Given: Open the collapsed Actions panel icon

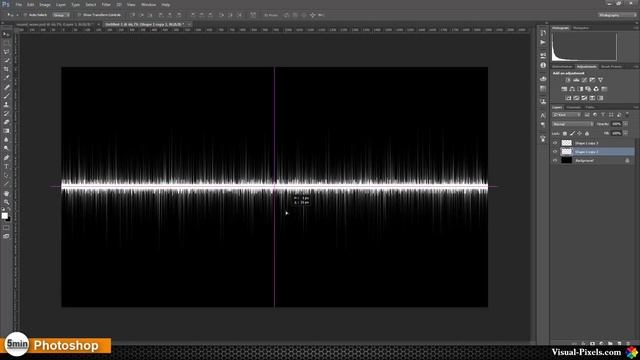Looking at the screenshot, I should coord(543,42).
